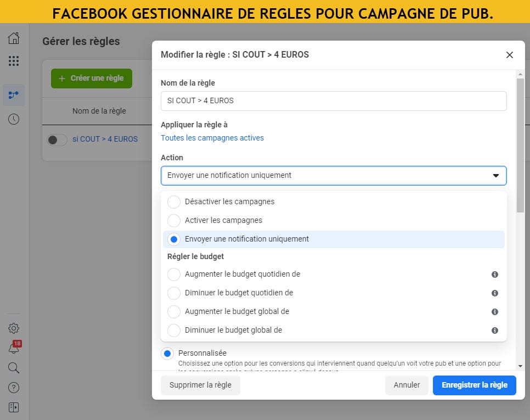Choose Augmenter le budget global de

pos(334,311)
